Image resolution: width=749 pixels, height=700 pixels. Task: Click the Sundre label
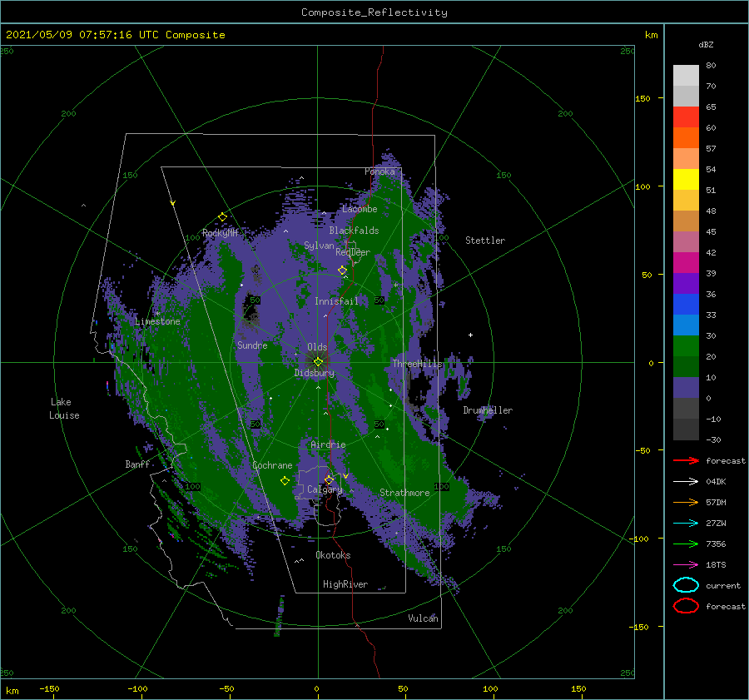(252, 345)
